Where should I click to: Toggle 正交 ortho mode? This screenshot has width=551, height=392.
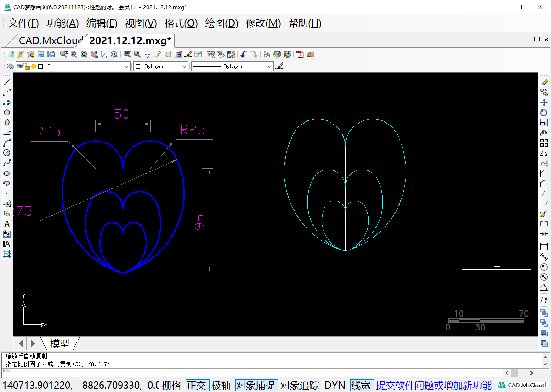pos(196,385)
